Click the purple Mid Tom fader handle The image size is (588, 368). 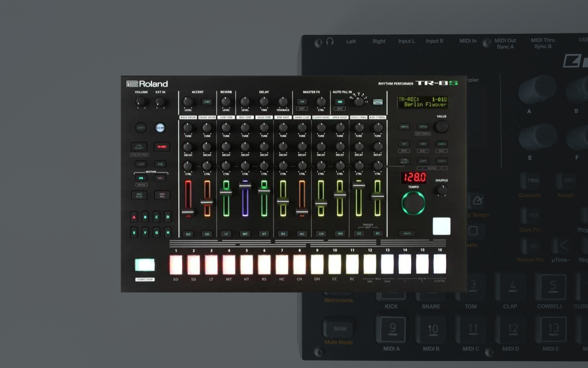tap(245, 185)
